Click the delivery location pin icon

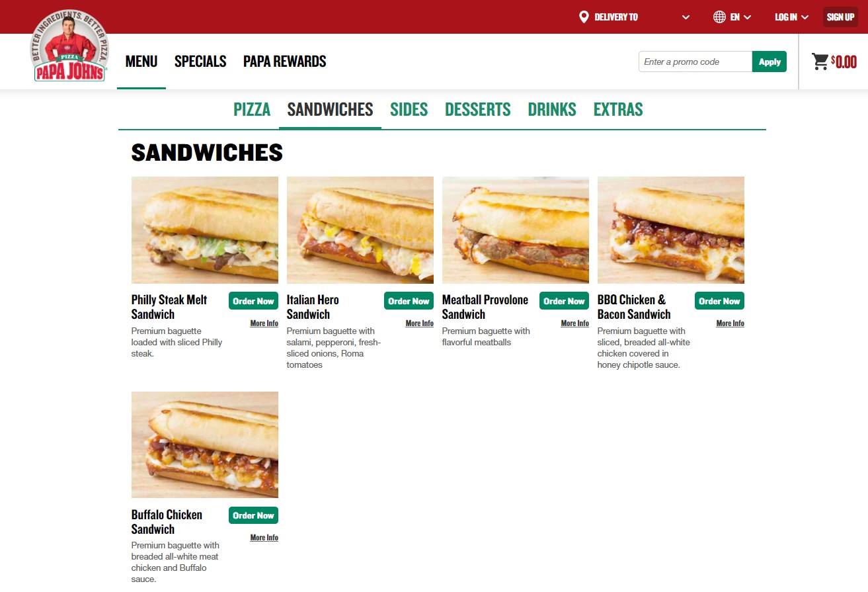(584, 17)
